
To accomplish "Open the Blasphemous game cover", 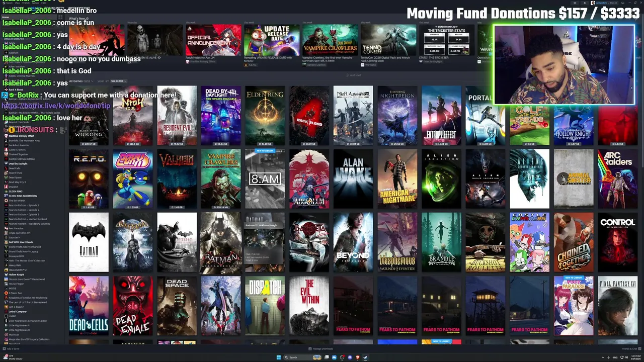I will [x=397, y=242].
